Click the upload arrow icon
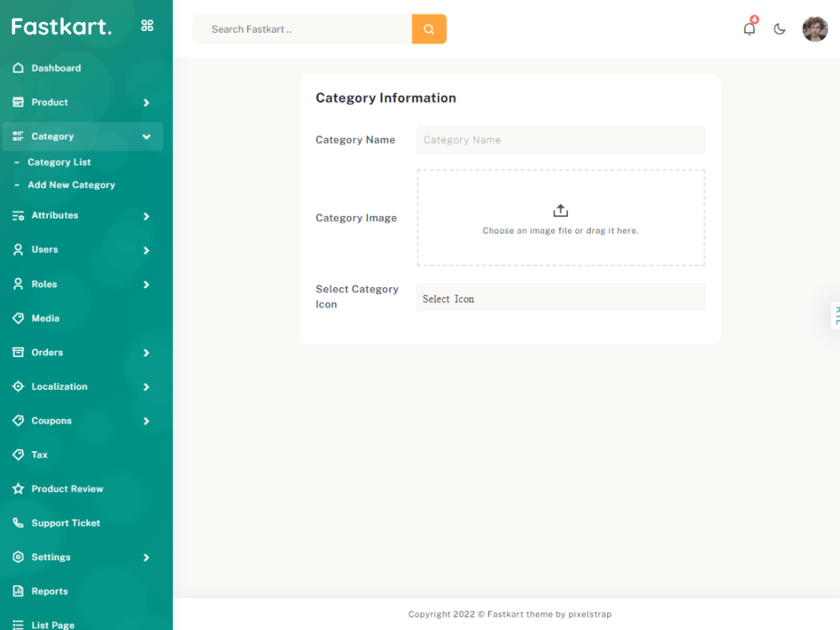 pos(560,211)
